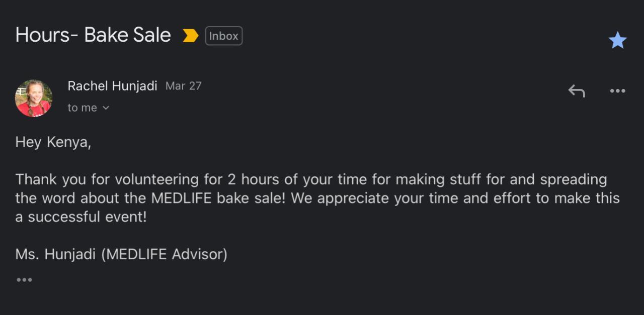
Task: Star this Bake Sale email
Action: click(x=617, y=40)
